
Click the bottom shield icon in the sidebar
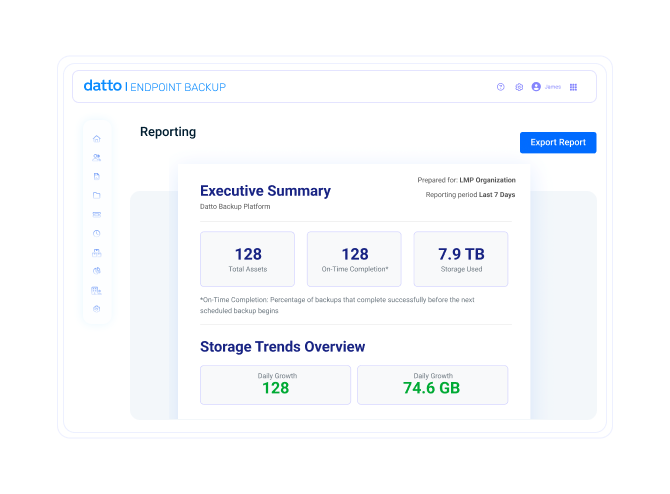pyautogui.click(x=97, y=309)
